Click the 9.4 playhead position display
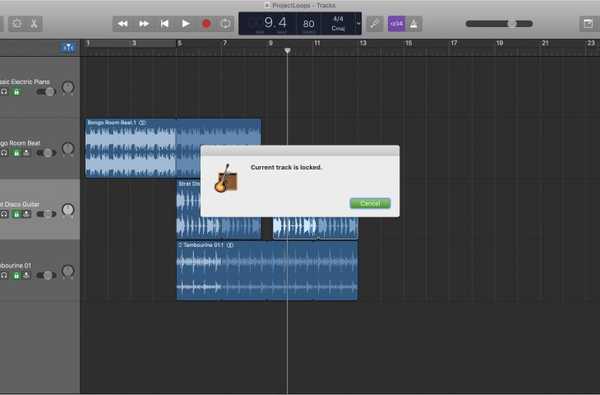The width and height of the screenshot is (600, 395). tap(275, 23)
